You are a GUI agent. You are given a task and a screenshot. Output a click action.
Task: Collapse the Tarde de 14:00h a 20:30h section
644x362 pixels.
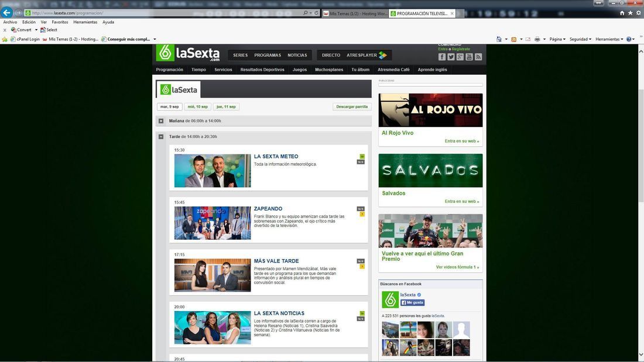tap(161, 137)
